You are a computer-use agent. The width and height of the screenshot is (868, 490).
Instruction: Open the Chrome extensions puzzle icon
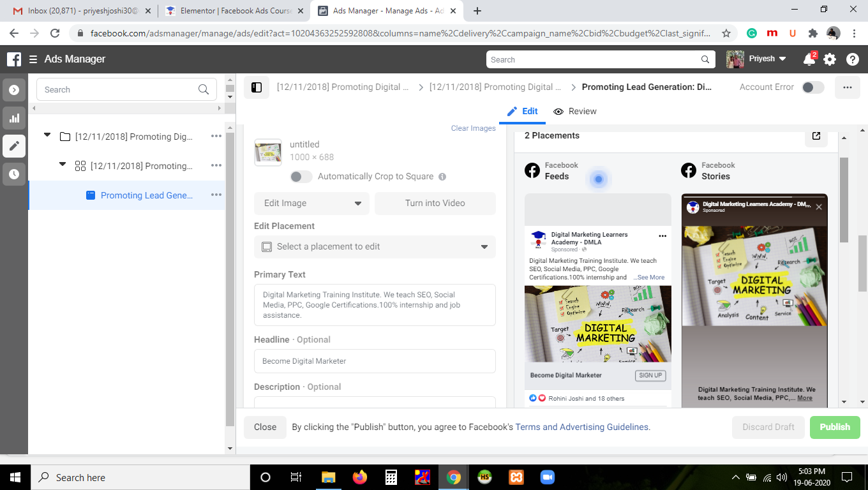coord(812,33)
